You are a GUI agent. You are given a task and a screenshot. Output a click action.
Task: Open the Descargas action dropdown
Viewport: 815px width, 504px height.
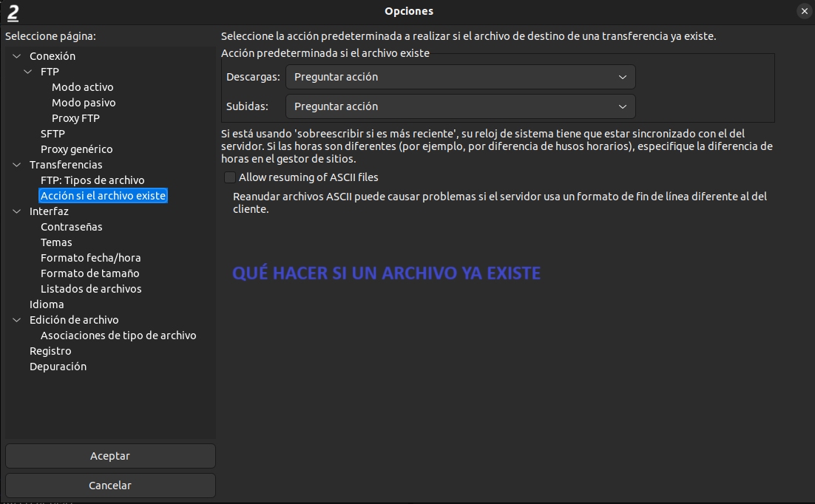pos(460,77)
